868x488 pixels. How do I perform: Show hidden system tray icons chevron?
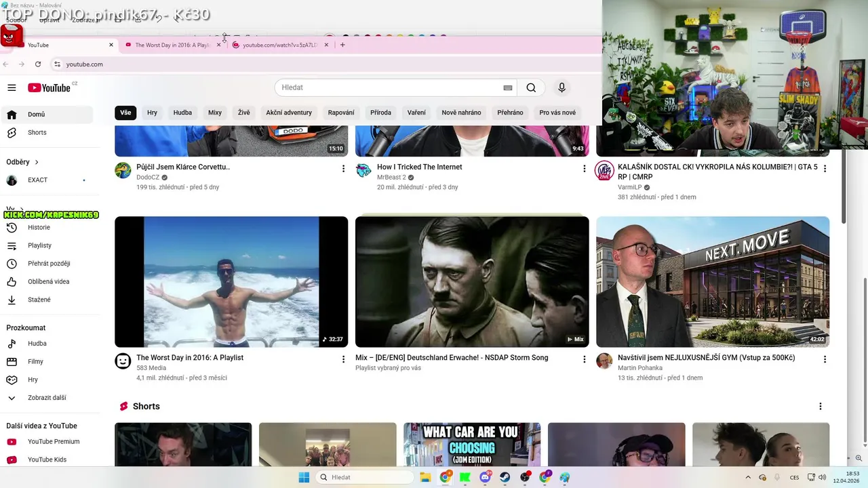tap(748, 477)
